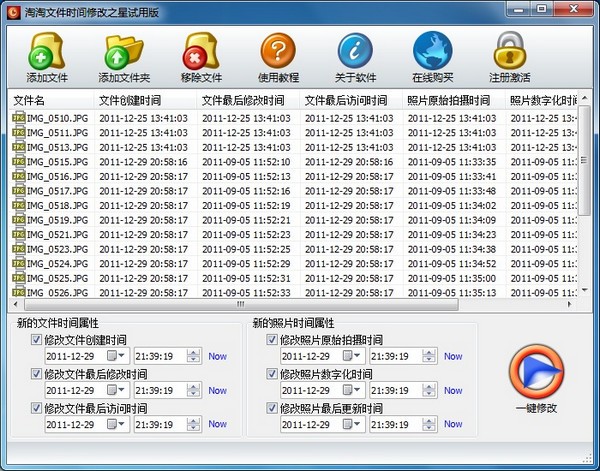
Task: Click Now link for 文件创建时间
Action: (217, 356)
